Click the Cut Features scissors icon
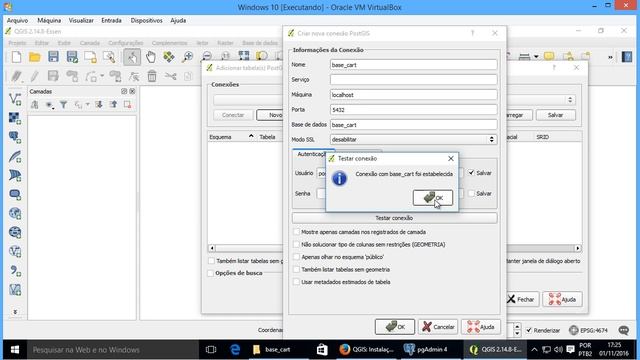Viewport: 640px width, 360px height. (170, 76)
